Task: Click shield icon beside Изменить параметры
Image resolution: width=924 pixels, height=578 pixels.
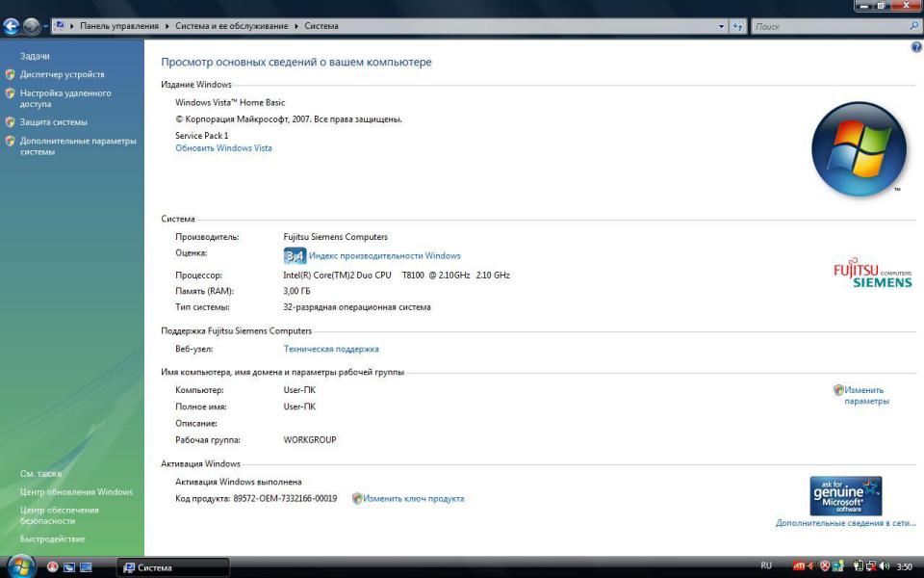Action: click(x=838, y=390)
